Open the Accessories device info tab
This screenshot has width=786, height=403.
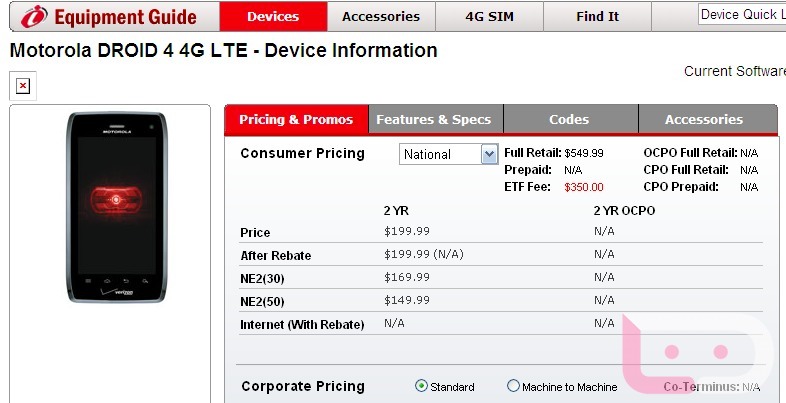(703, 119)
